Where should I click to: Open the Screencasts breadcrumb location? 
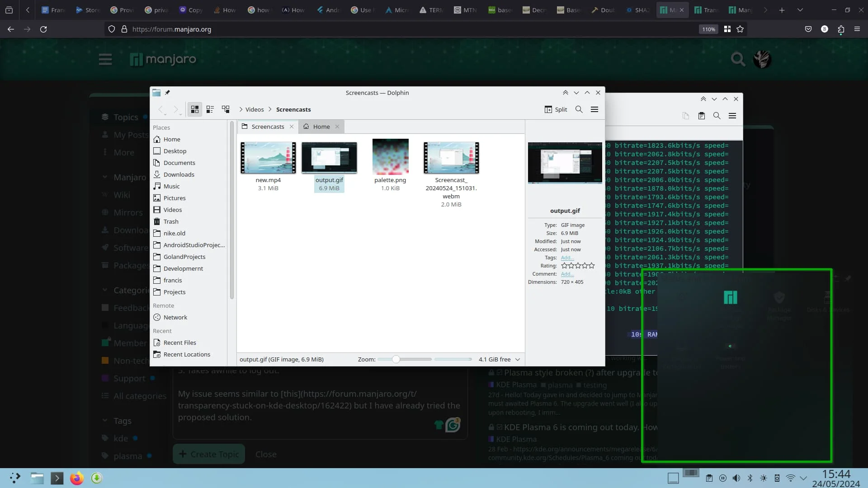[292, 109]
